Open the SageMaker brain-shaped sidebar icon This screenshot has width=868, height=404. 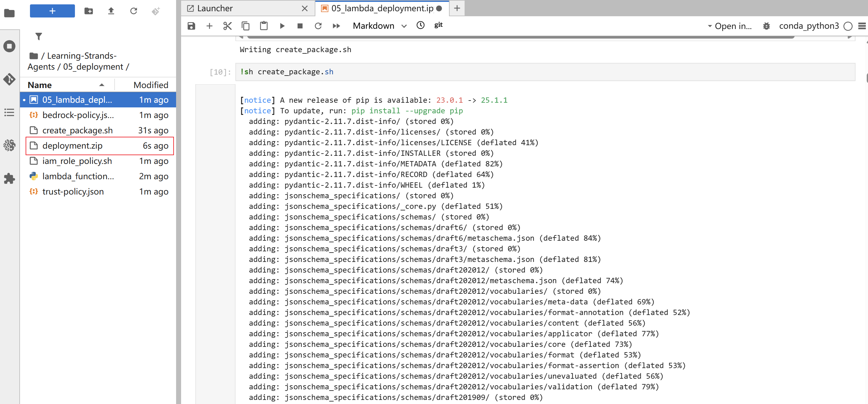click(x=9, y=145)
